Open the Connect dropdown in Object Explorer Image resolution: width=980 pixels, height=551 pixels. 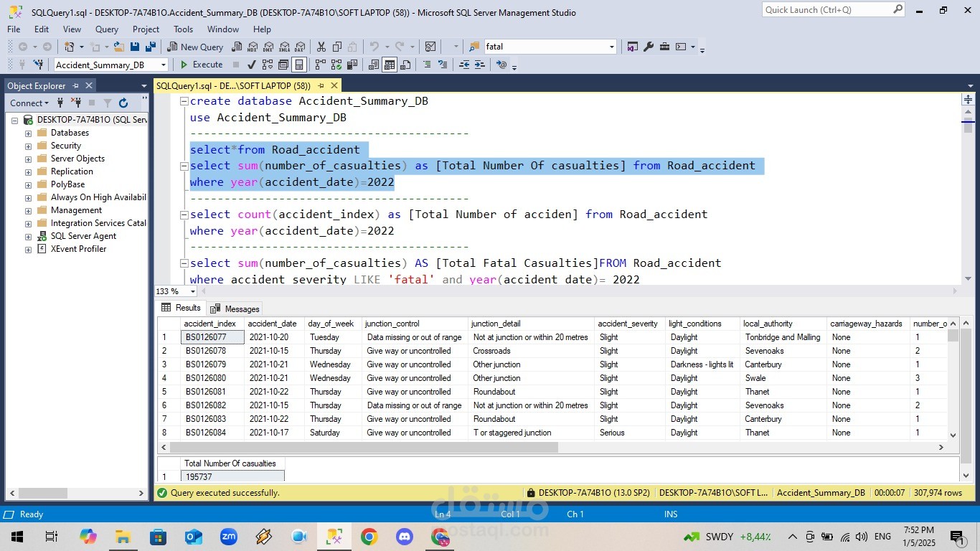(29, 103)
